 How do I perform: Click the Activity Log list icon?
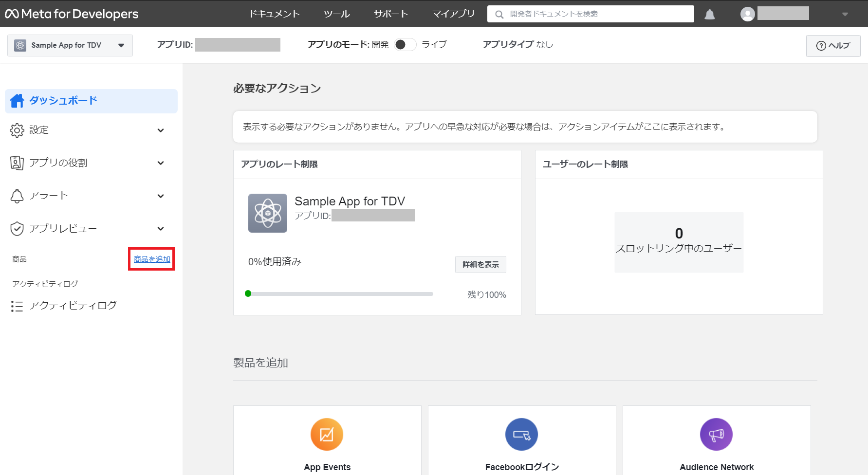[x=17, y=306]
